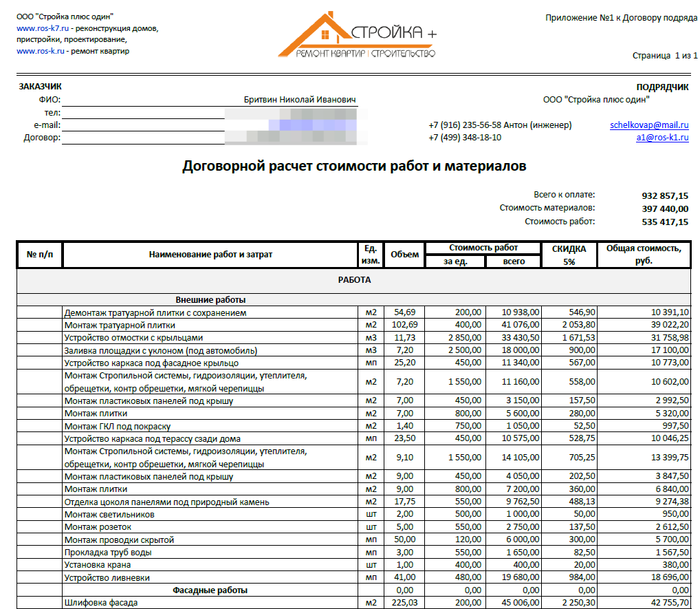Click the a1@ros-k1.ru email link

[662, 138]
